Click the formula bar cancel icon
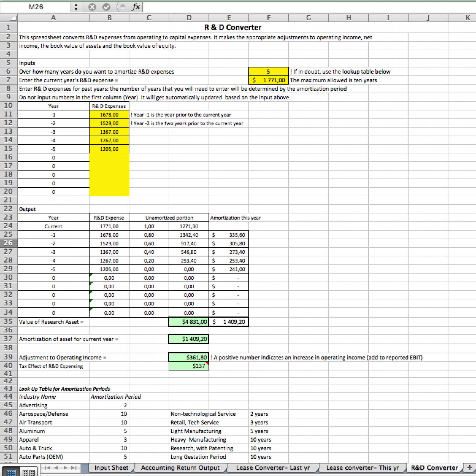The height and width of the screenshot is (476, 476). coord(92,7)
